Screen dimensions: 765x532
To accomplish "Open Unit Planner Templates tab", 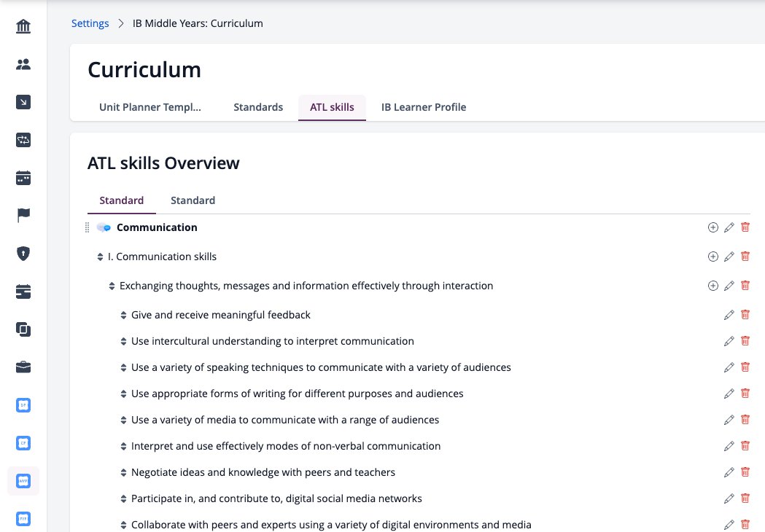I will tap(149, 107).
